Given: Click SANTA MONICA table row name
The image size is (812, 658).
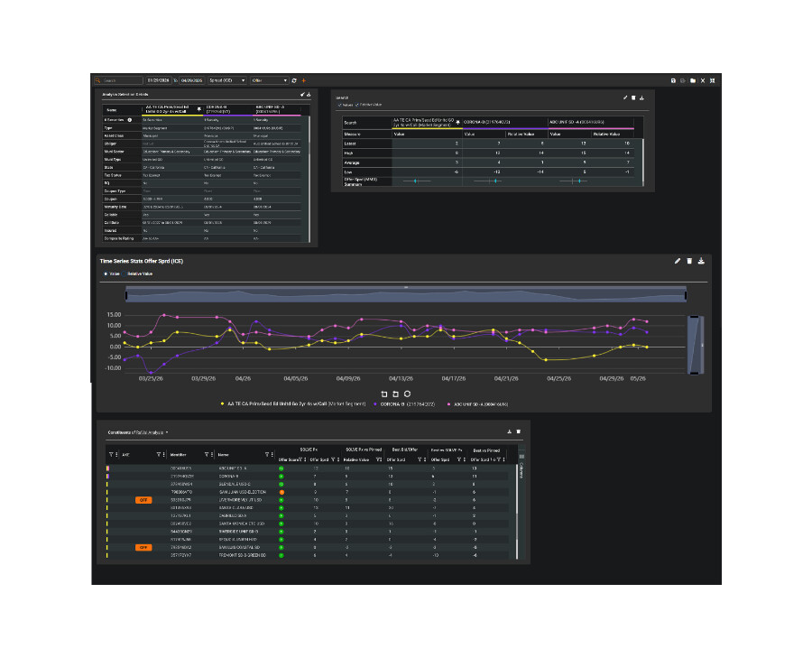Looking at the screenshot, I should 242,524.
